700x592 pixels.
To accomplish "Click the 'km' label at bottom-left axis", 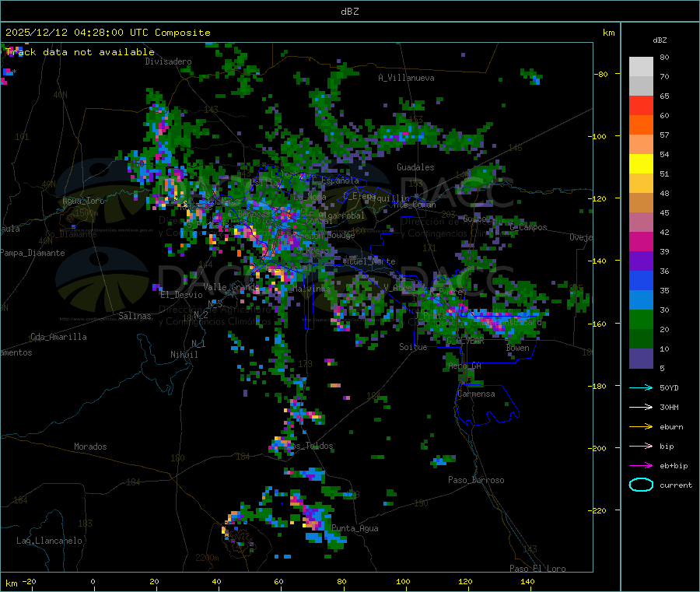I will [x=12, y=583].
